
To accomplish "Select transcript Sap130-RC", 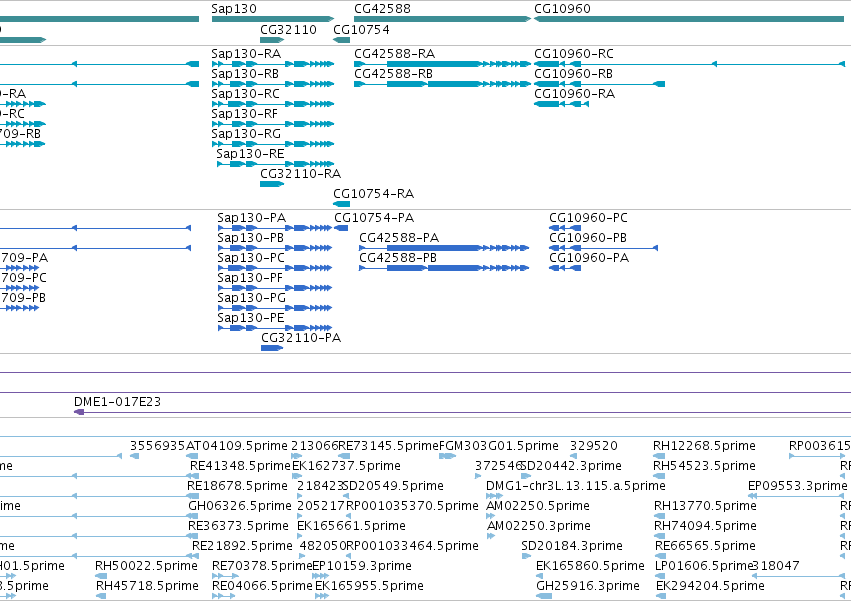I will [x=272, y=104].
